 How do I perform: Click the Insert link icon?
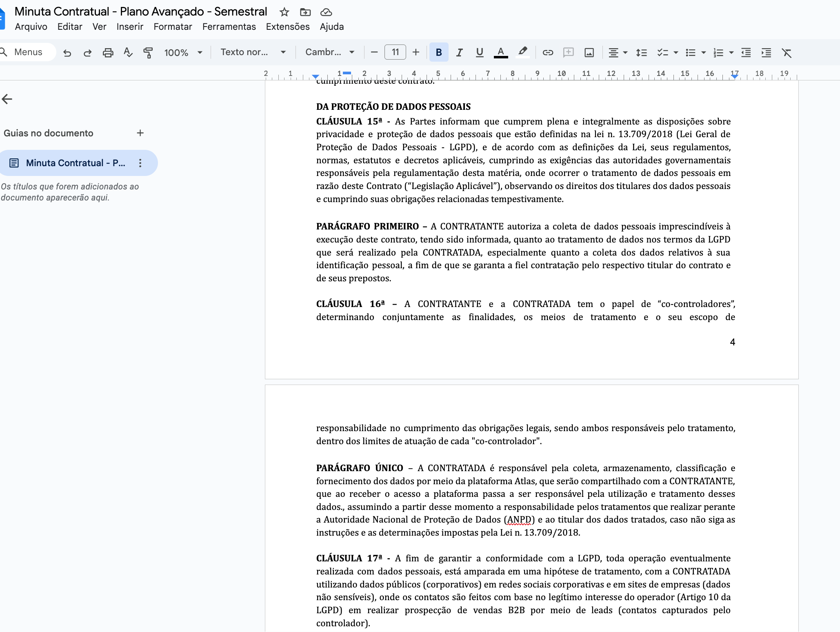click(548, 53)
